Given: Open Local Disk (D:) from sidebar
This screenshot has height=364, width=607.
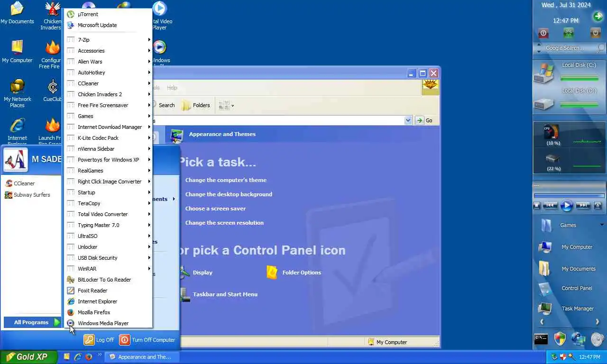Looking at the screenshot, I should click(570, 99).
